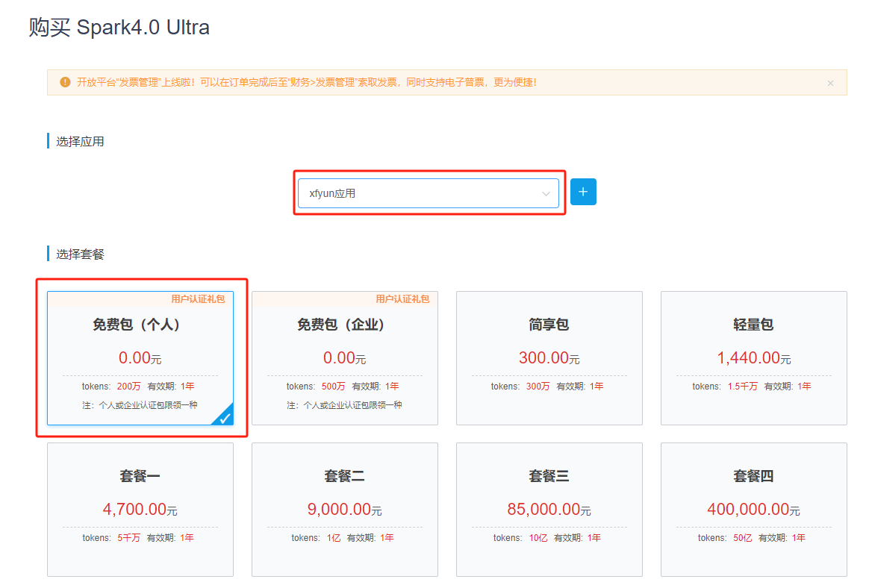Open the xfyun应用 application dropdown
Screen dimensions: 869x588
[428, 193]
